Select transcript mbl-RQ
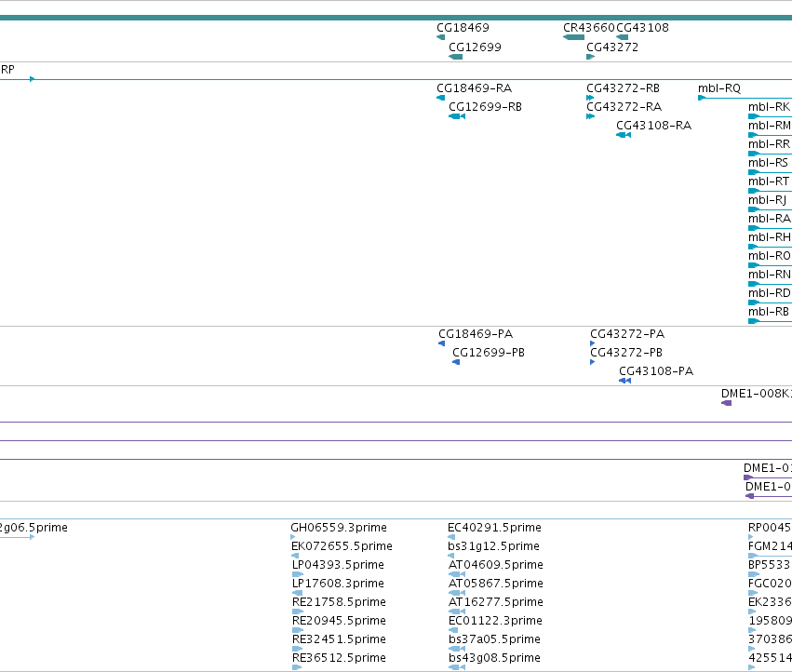This screenshot has height=672, width=792. pyautogui.click(x=719, y=88)
